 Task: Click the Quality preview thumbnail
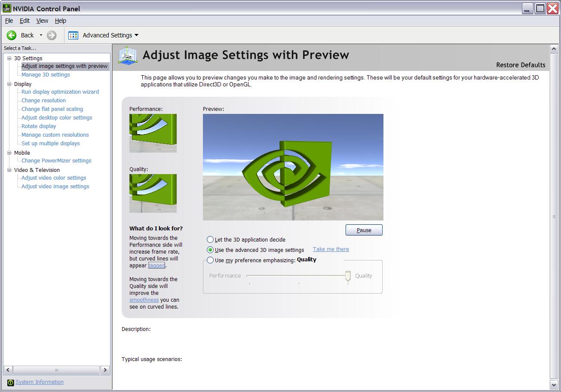coord(153,193)
